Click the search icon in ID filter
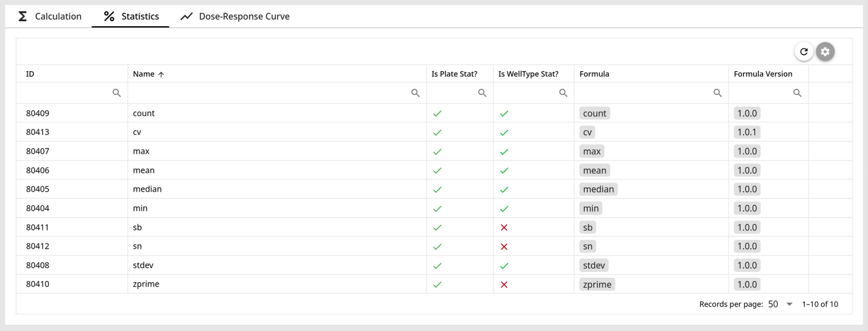The image size is (868, 331). 117,93
